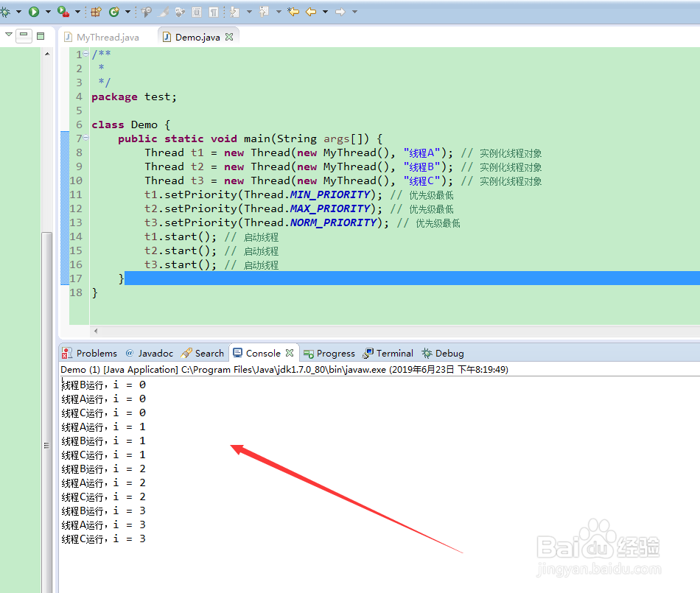Collapse the comment fold at line 1

click(x=85, y=54)
